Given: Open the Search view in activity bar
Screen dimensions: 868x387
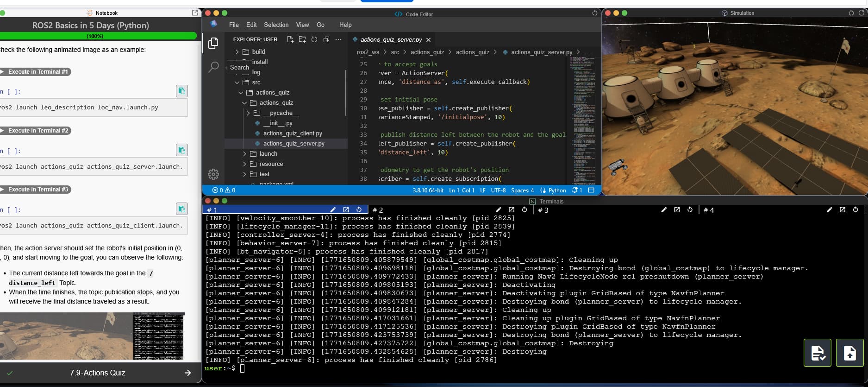Looking at the screenshot, I should tap(213, 67).
